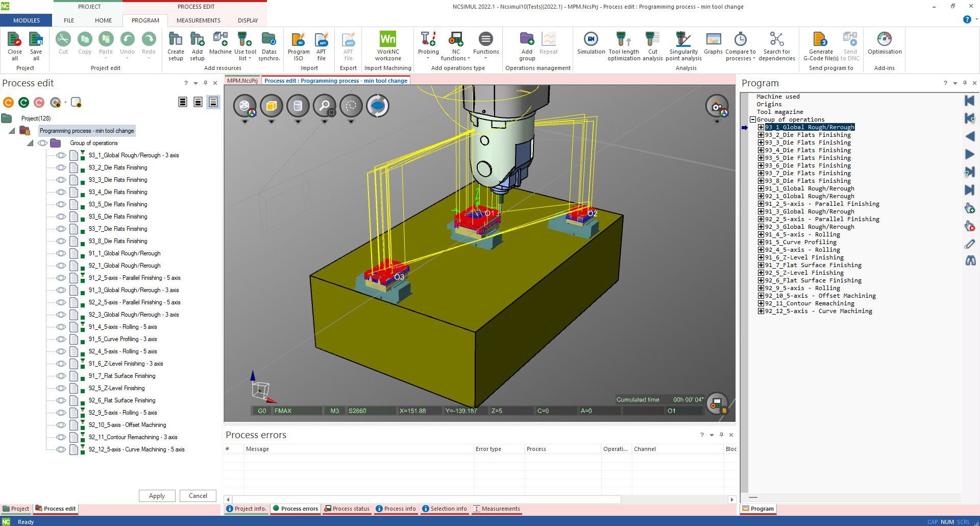Switch to the HOME ribbon tab
Image resolution: width=980 pixels, height=526 pixels.
pyautogui.click(x=103, y=20)
